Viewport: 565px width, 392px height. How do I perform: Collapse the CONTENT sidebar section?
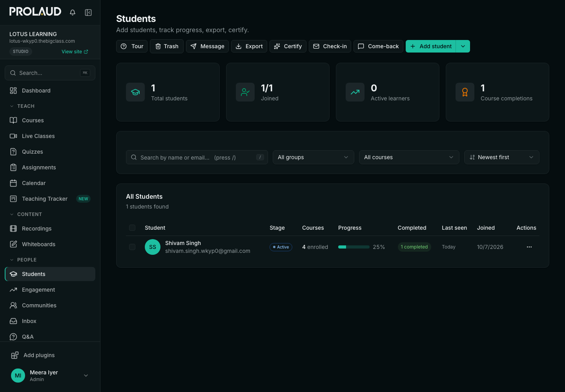pyautogui.click(x=26, y=214)
